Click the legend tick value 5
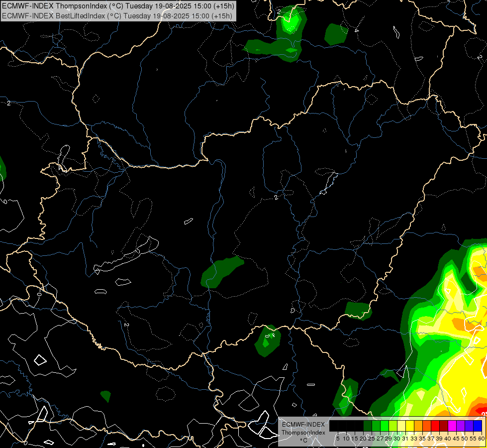Screen dimensions: 487x448 pos(338,439)
